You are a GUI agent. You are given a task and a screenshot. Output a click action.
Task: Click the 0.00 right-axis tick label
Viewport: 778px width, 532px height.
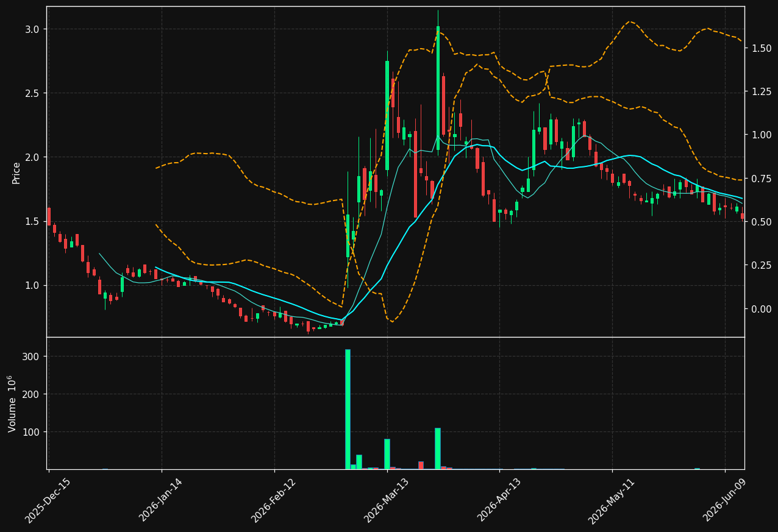[761, 309]
